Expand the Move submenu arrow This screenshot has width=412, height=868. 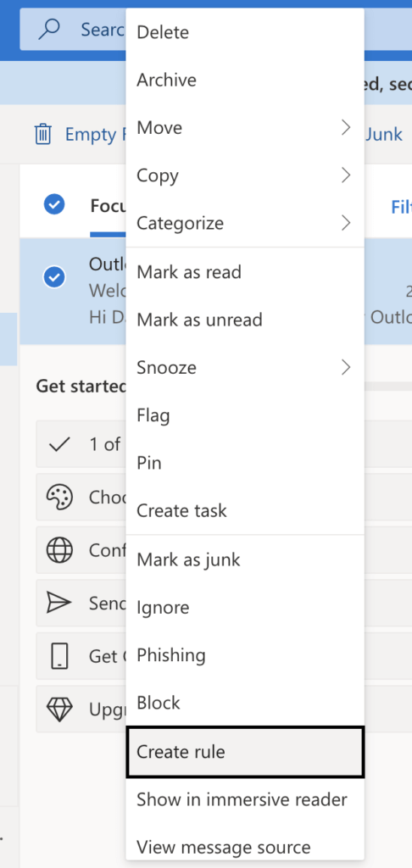click(x=346, y=128)
